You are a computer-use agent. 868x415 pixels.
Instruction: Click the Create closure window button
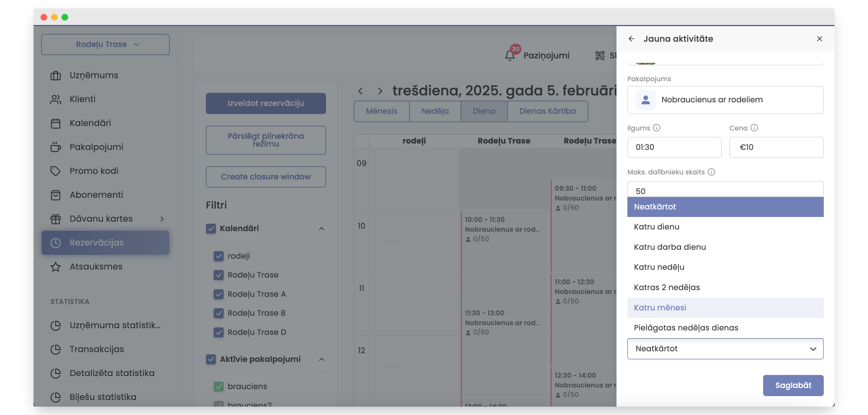[265, 177]
